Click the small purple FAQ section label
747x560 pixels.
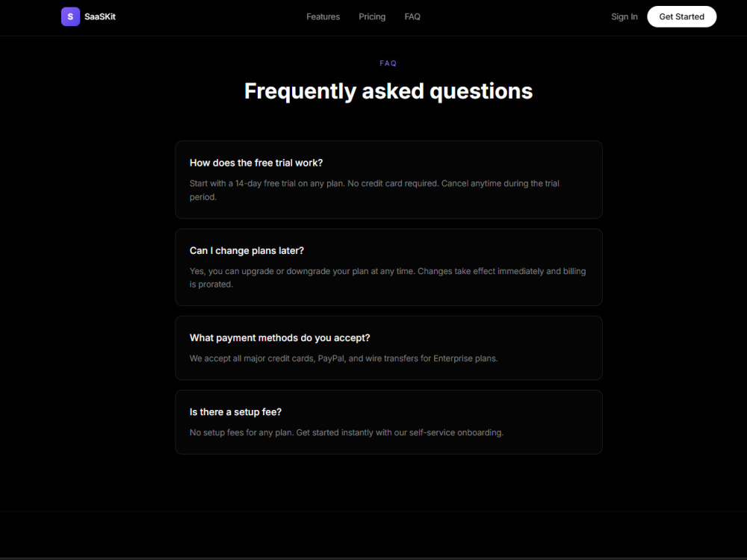(x=388, y=63)
